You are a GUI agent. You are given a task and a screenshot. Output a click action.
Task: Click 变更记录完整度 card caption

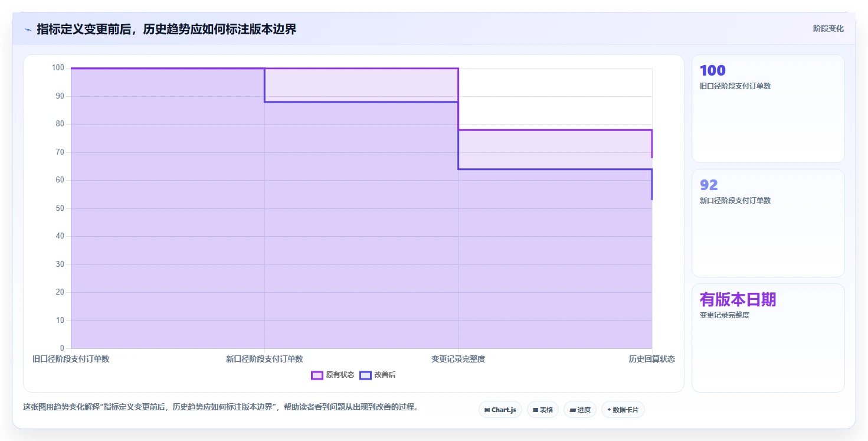[725, 315]
